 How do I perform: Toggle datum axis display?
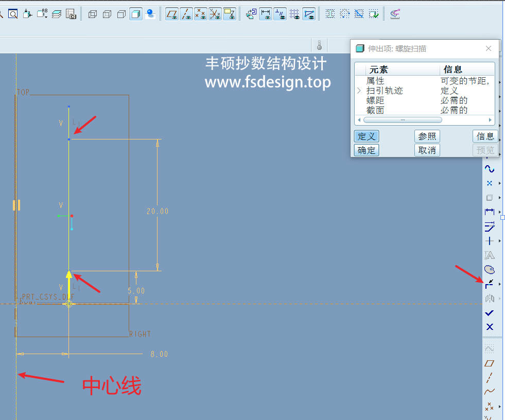[x=186, y=14]
